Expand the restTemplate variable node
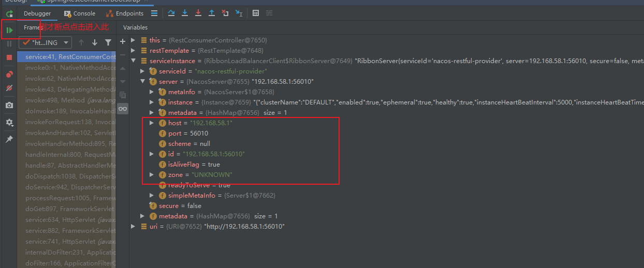644x268 pixels. tap(134, 51)
